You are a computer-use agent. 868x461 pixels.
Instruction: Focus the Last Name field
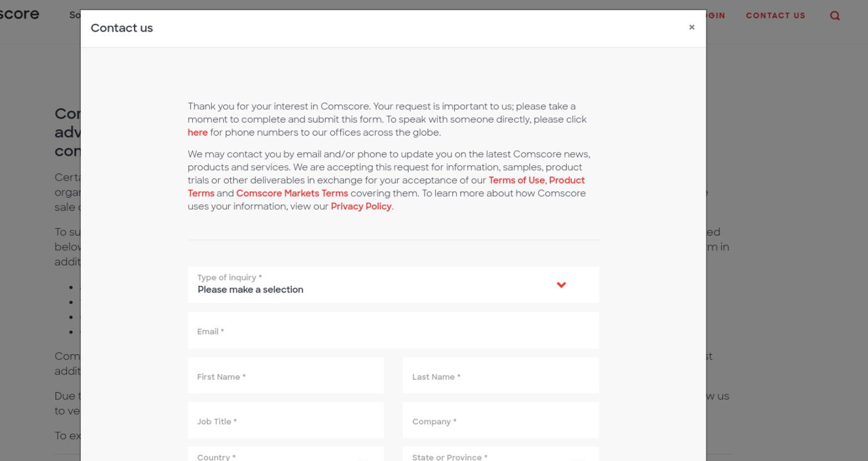[501, 375]
